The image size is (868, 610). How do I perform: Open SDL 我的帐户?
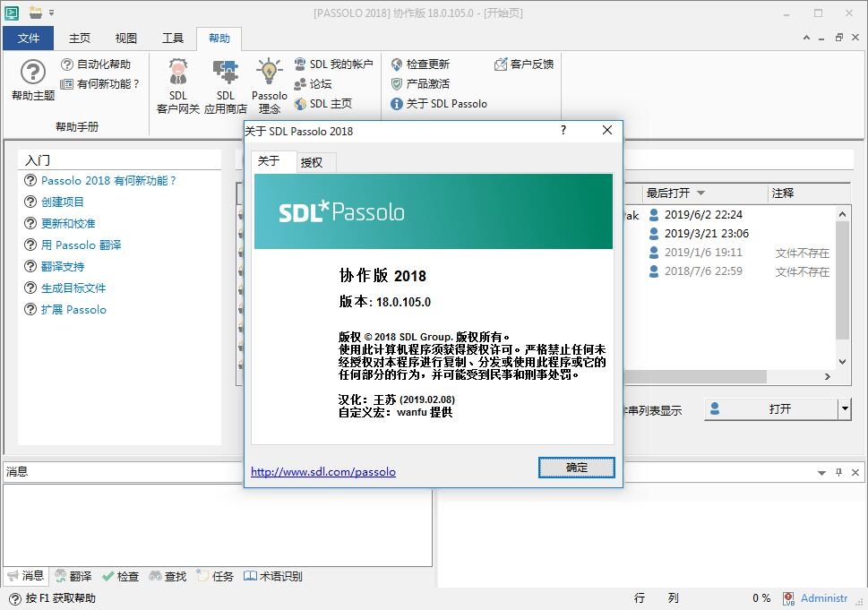tap(333, 64)
